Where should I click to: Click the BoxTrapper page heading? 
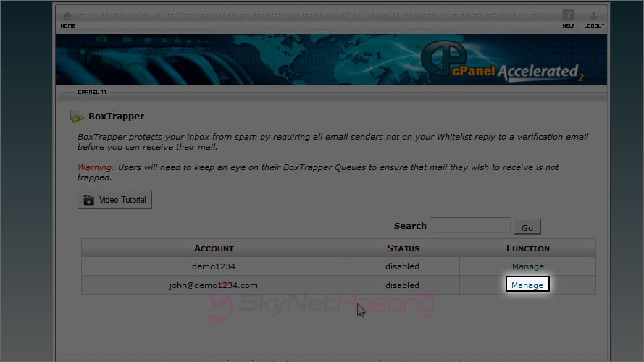116,116
